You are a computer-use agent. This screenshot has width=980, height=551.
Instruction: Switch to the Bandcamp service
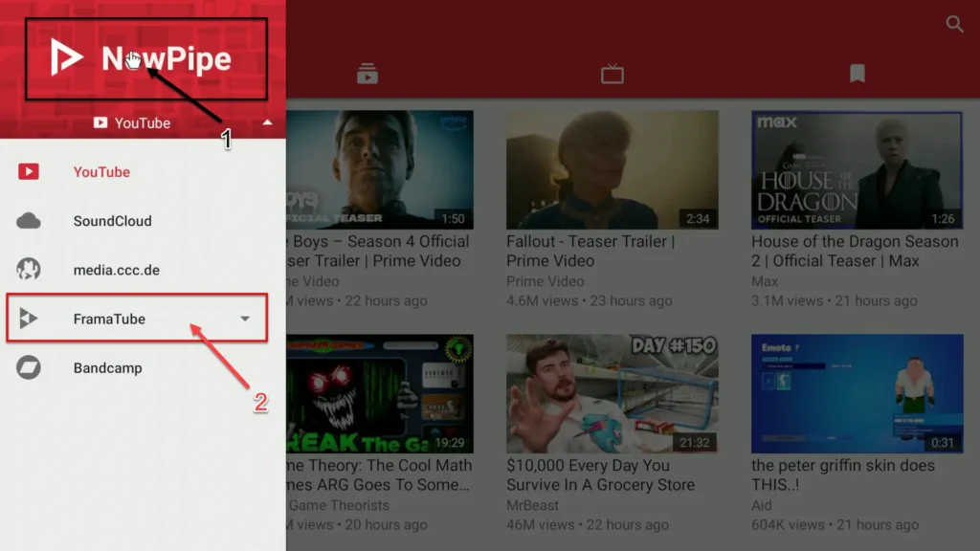point(144,368)
